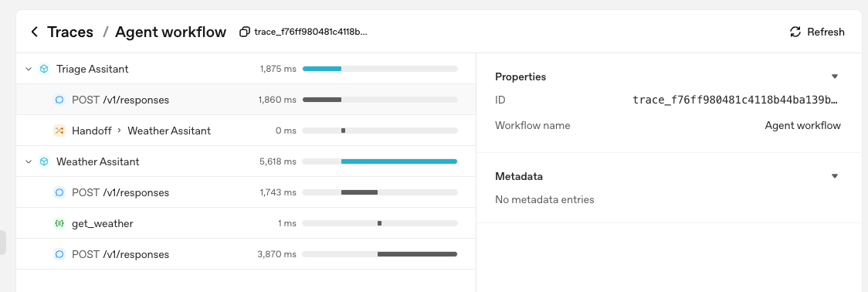Select the get_weather span row
868x292 pixels.
(246, 224)
